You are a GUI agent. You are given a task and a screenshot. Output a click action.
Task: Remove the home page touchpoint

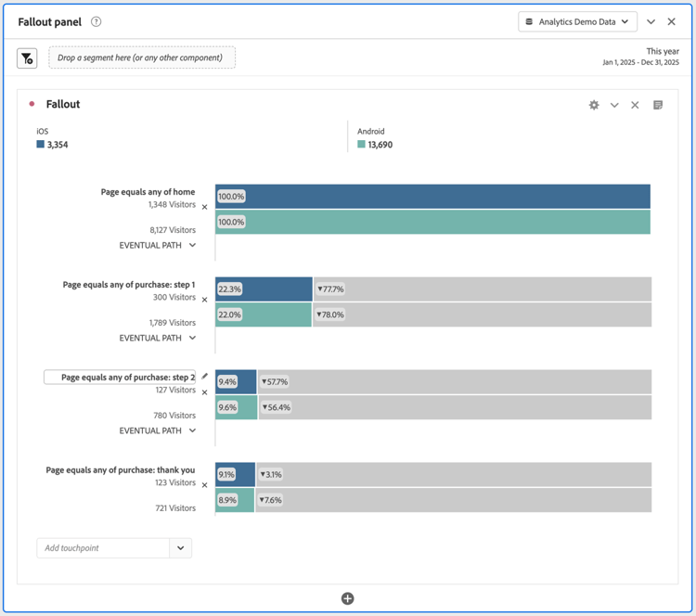click(x=205, y=207)
